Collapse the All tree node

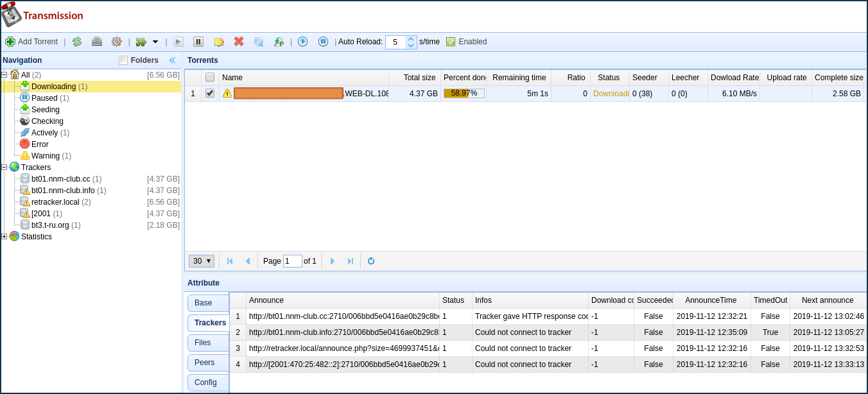point(4,74)
